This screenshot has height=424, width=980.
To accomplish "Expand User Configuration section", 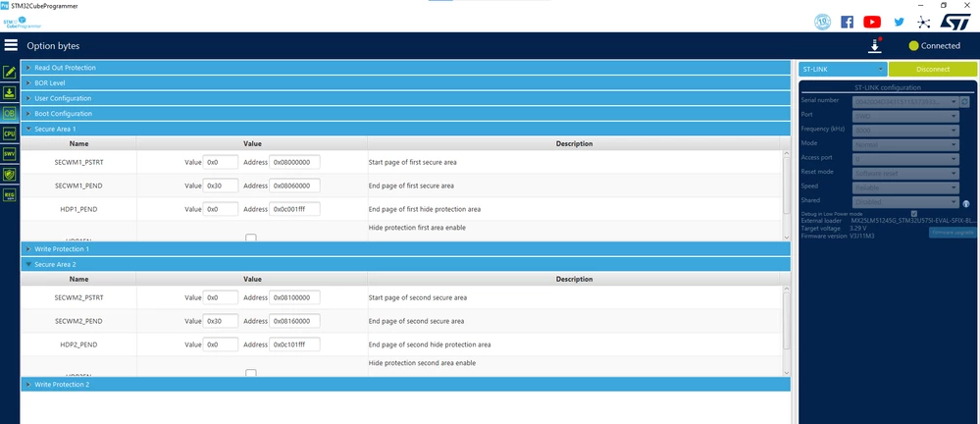I will click(x=405, y=98).
